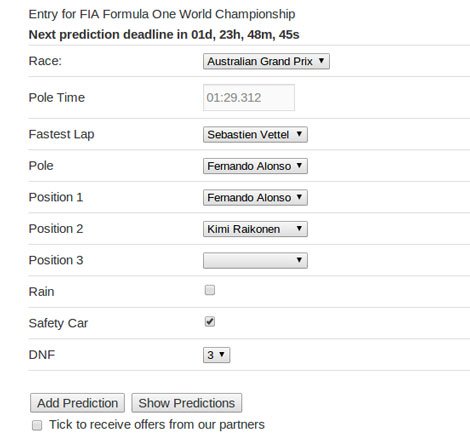Click the Pole Time input field
The width and height of the screenshot is (470, 447).
249,97
